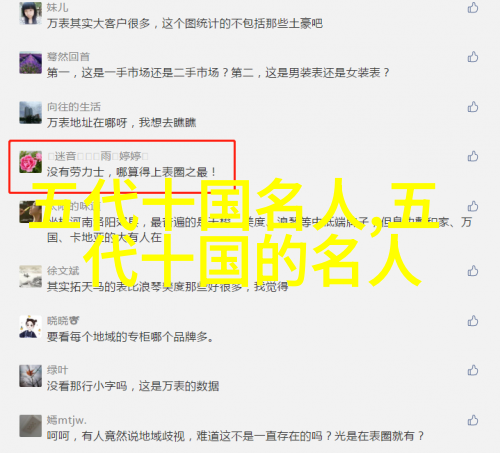Image resolution: width=500 pixels, height=453 pixels.
Task: Click the username 妹儿
Action: pyautogui.click(x=57, y=7)
